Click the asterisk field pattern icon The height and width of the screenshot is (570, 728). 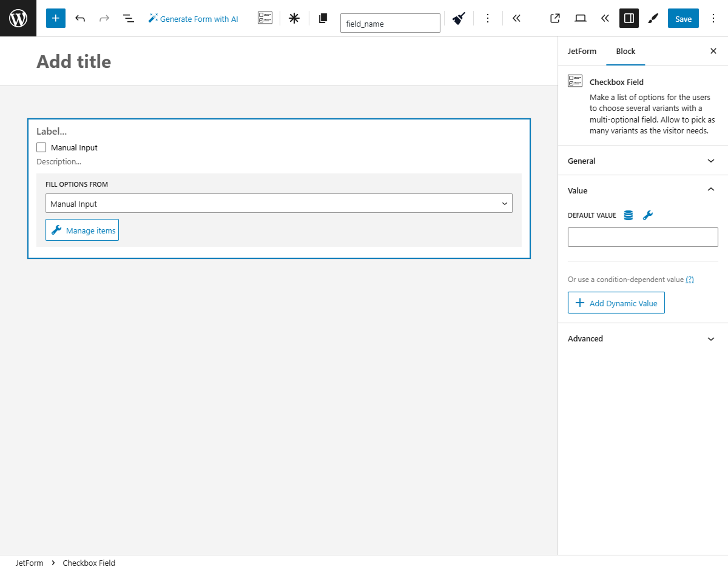pos(294,18)
